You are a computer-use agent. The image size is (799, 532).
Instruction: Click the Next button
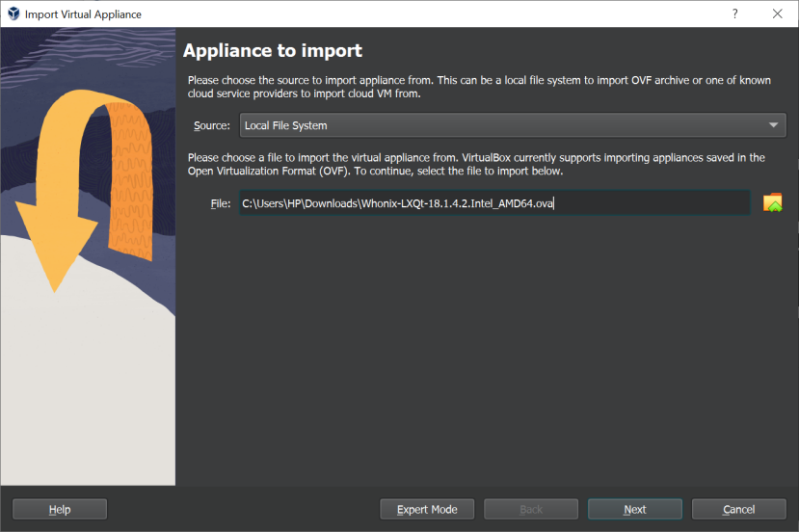(635, 509)
